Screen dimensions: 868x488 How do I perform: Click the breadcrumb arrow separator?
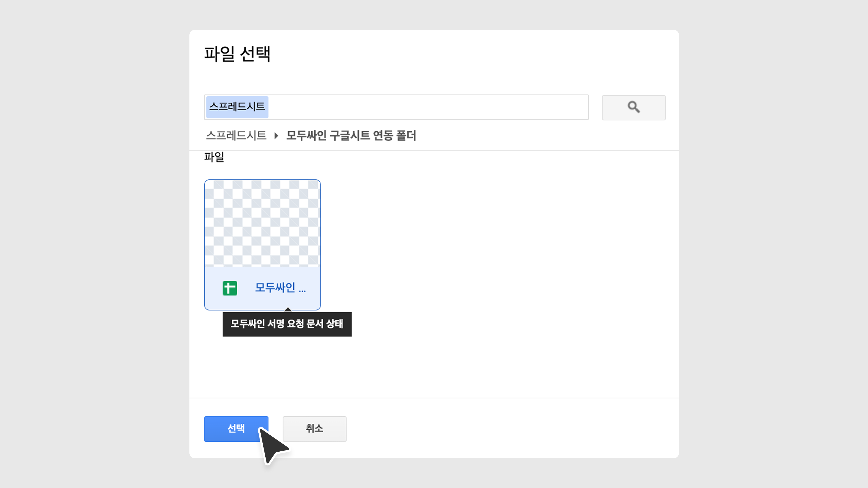[x=276, y=136]
